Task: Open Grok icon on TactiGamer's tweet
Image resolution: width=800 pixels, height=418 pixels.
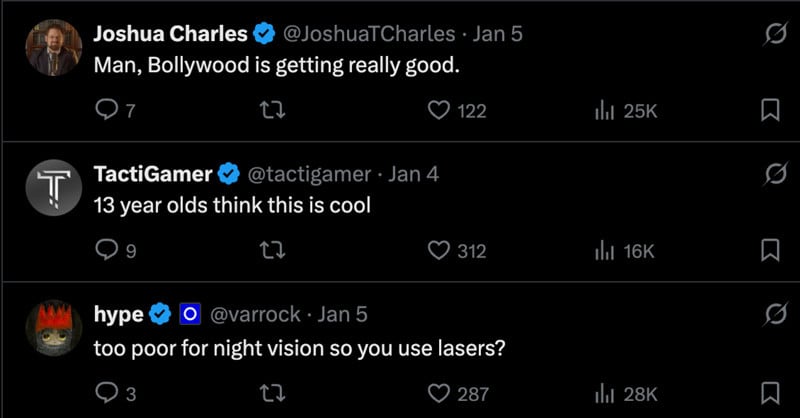Action: [771, 174]
